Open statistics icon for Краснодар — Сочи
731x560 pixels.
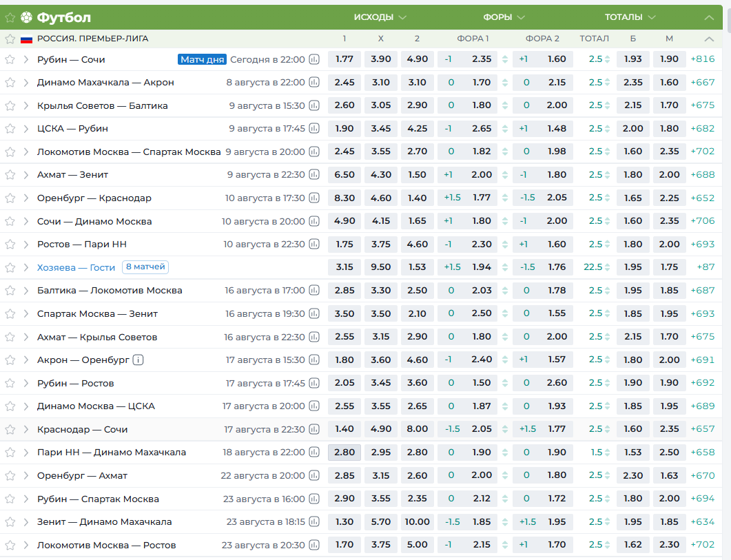click(314, 429)
